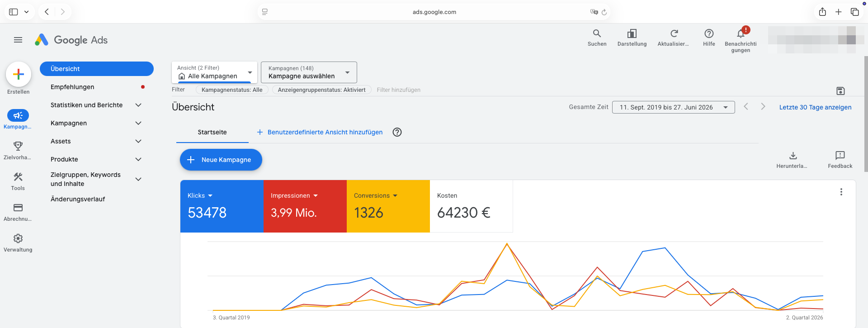Open the Verwaltung gear icon
The height and width of the screenshot is (328, 868).
point(18,238)
